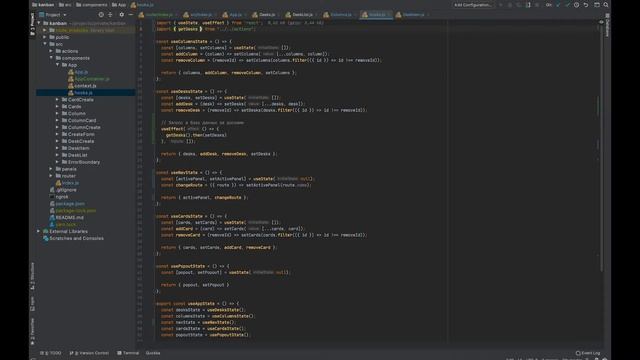Click useColumnsState function name in editor

[189, 42]
